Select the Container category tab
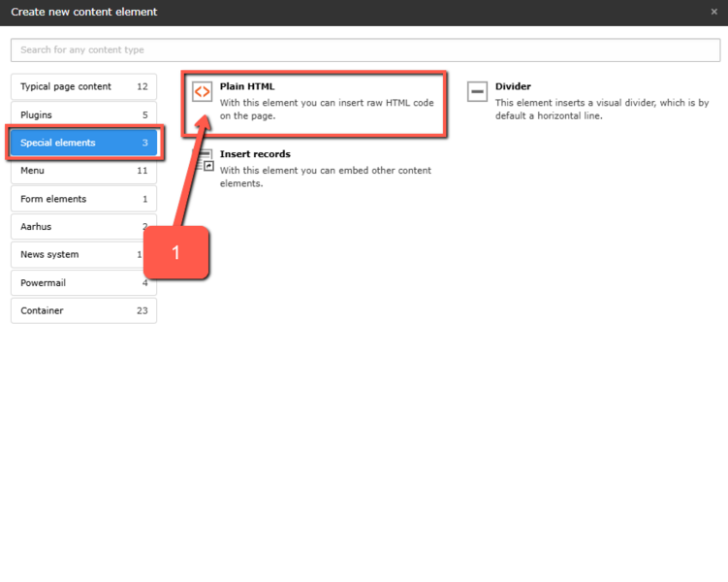The image size is (728, 582). [x=83, y=311]
